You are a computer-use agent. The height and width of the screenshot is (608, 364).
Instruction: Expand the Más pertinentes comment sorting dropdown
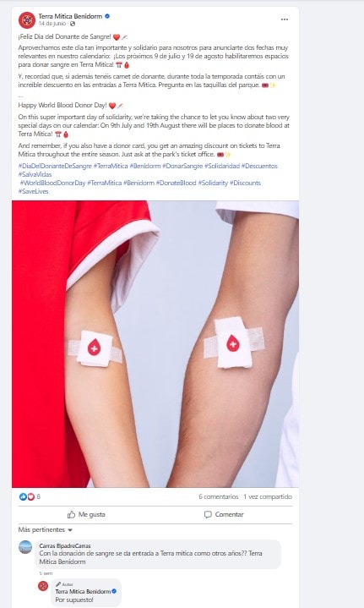46,529
